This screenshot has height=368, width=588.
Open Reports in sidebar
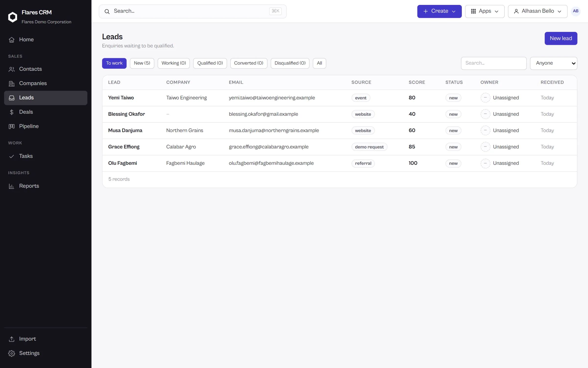pyautogui.click(x=46, y=186)
